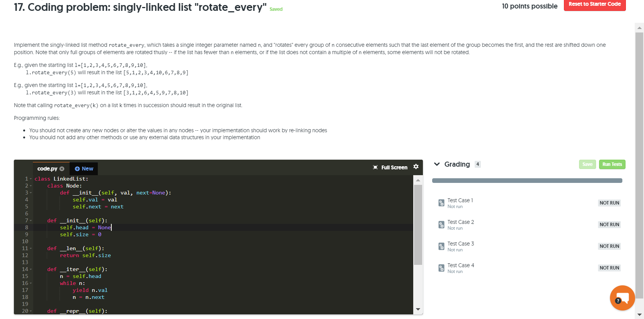The width and height of the screenshot is (644, 319).
Task: Add a new file with New tab
Action: pyautogui.click(x=84, y=169)
